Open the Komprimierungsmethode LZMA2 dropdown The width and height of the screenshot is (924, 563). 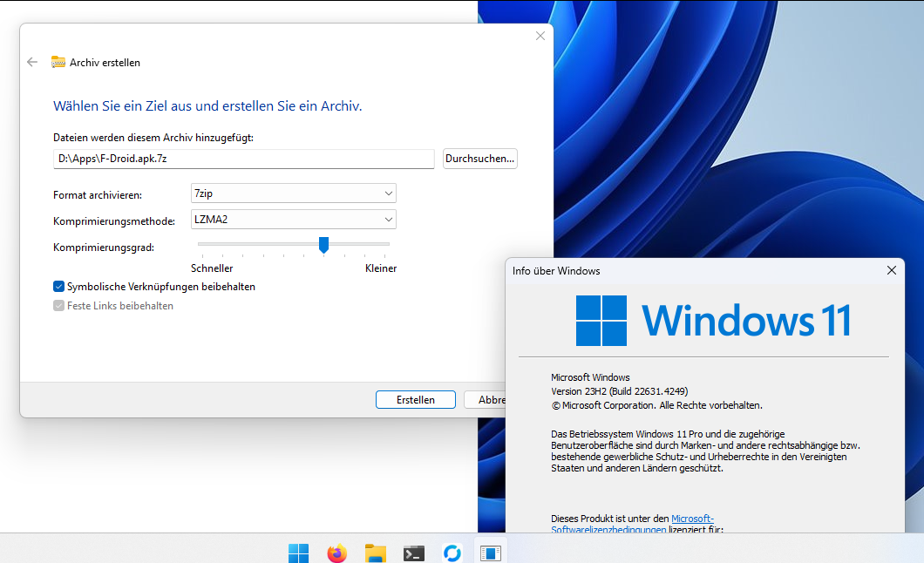pos(294,219)
